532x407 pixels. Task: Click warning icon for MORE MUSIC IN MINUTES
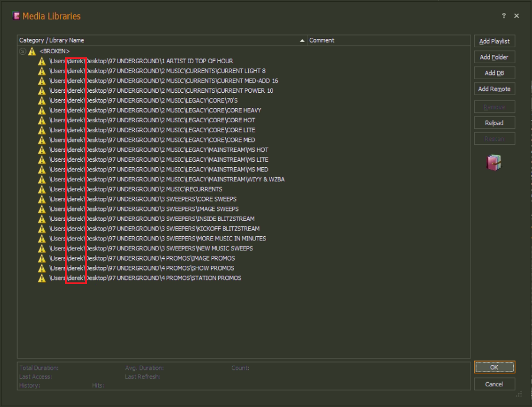(42, 238)
